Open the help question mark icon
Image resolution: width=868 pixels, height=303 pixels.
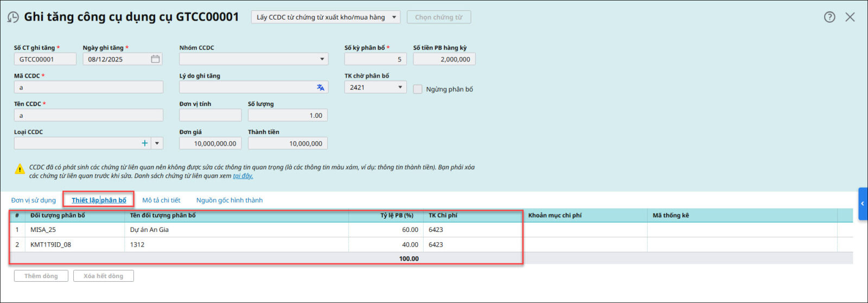829,17
